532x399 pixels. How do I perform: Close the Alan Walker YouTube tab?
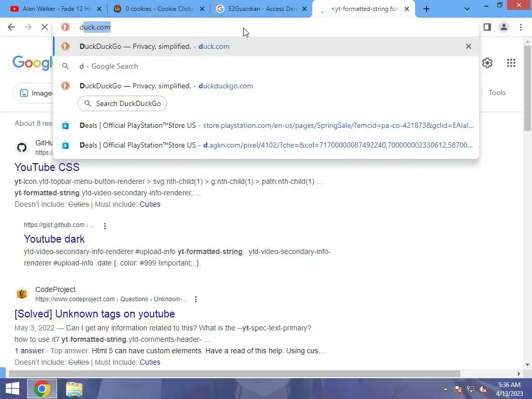[99, 9]
